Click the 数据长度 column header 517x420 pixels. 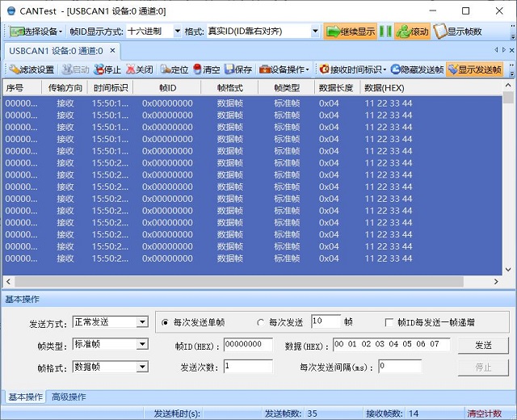click(336, 88)
